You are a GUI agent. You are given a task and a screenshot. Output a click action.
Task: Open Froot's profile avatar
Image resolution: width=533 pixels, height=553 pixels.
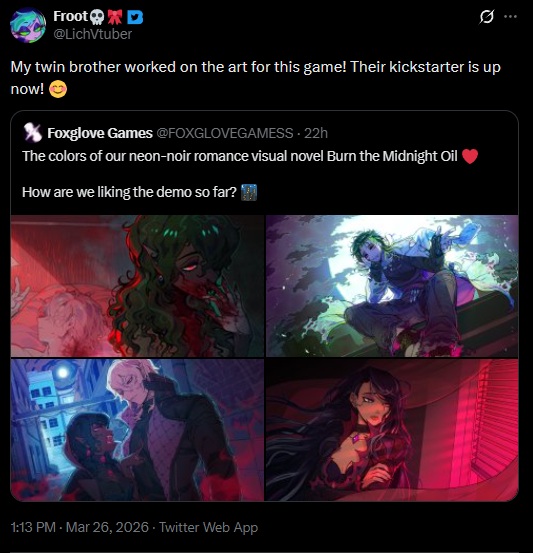(28, 25)
